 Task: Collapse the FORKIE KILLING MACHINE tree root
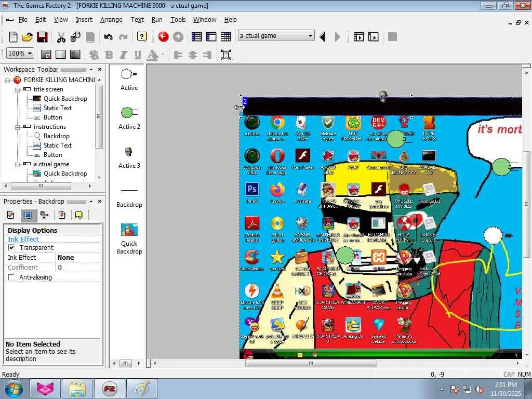click(x=7, y=81)
